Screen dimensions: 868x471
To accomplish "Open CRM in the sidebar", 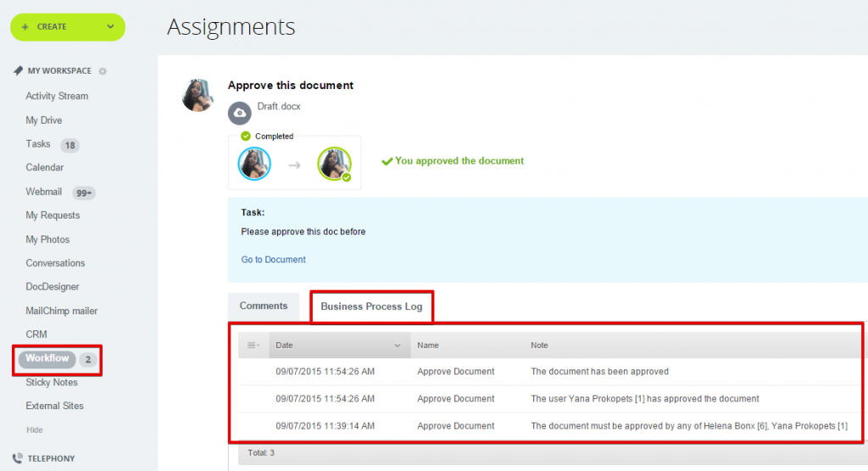I will (x=36, y=335).
